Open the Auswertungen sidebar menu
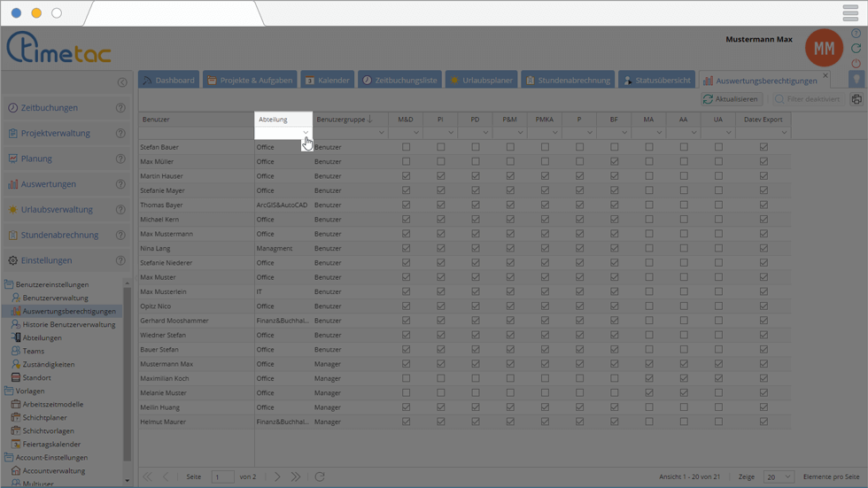The height and width of the screenshot is (488, 868). point(49,184)
